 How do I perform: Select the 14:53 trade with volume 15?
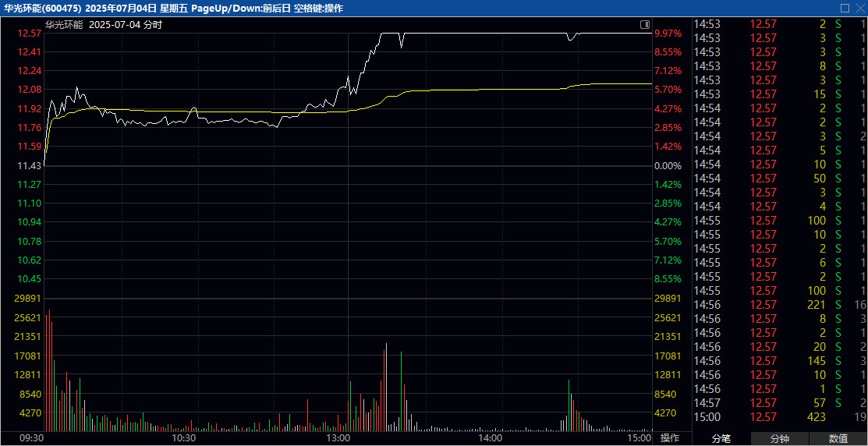tap(780, 94)
